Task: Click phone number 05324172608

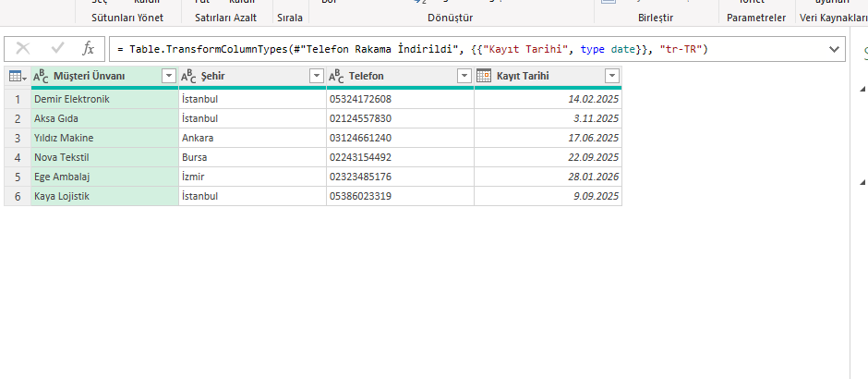Action: click(x=400, y=99)
